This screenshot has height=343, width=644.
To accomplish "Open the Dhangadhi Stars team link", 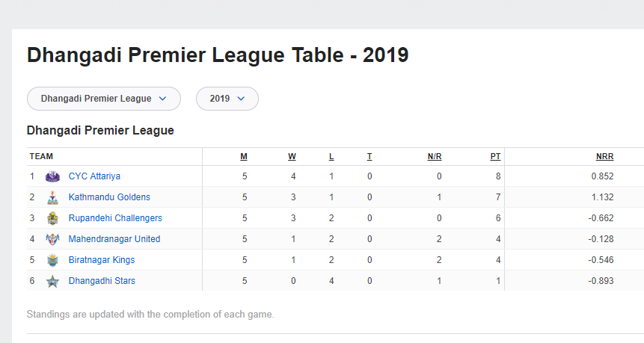I will pyautogui.click(x=102, y=281).
